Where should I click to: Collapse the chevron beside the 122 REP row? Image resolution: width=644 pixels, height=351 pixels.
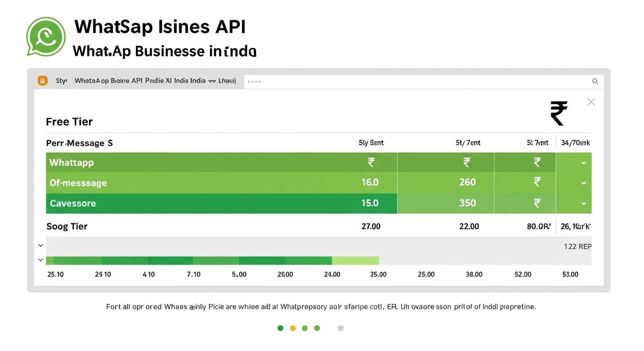pyautogui.click(x=41, y=246)
